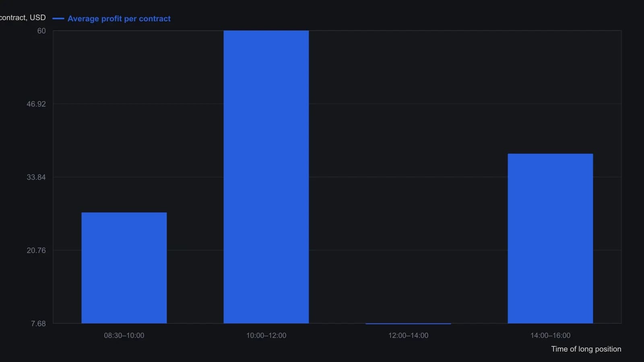
Task: Click the blue legend line marker
Action: coord(58,19)
